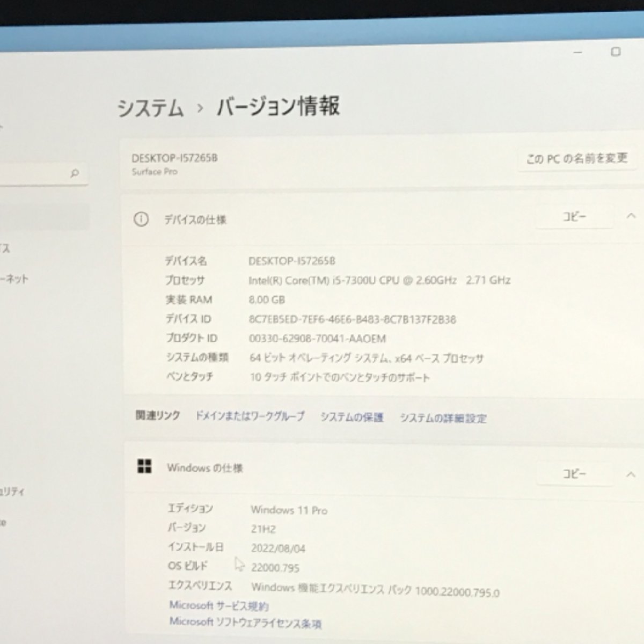Select the エクスペリエンス pack value
The image size is (644, 644).
tap(375, 590)
